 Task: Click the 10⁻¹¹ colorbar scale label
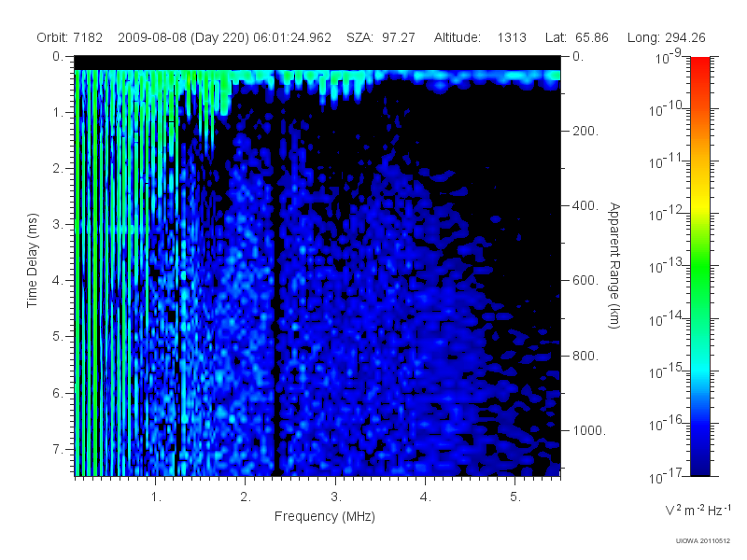pos(668,161)
